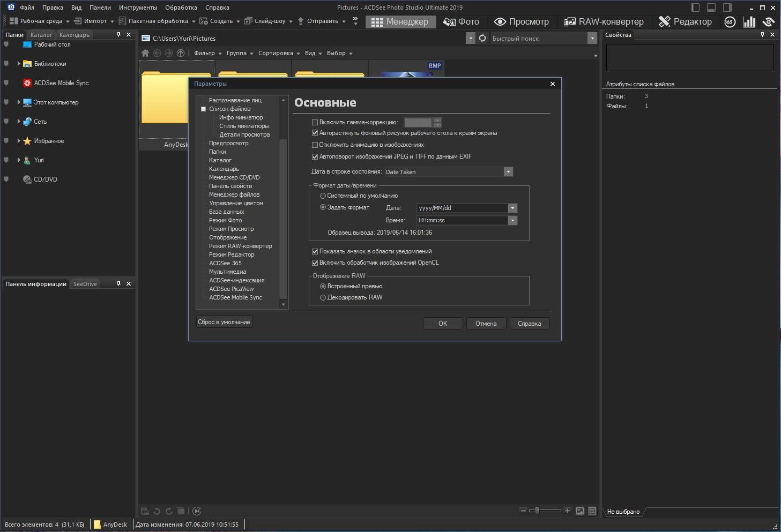Select 'Системный по умолчанию' date format radio

pyautogui.click(x=323, y=196)
